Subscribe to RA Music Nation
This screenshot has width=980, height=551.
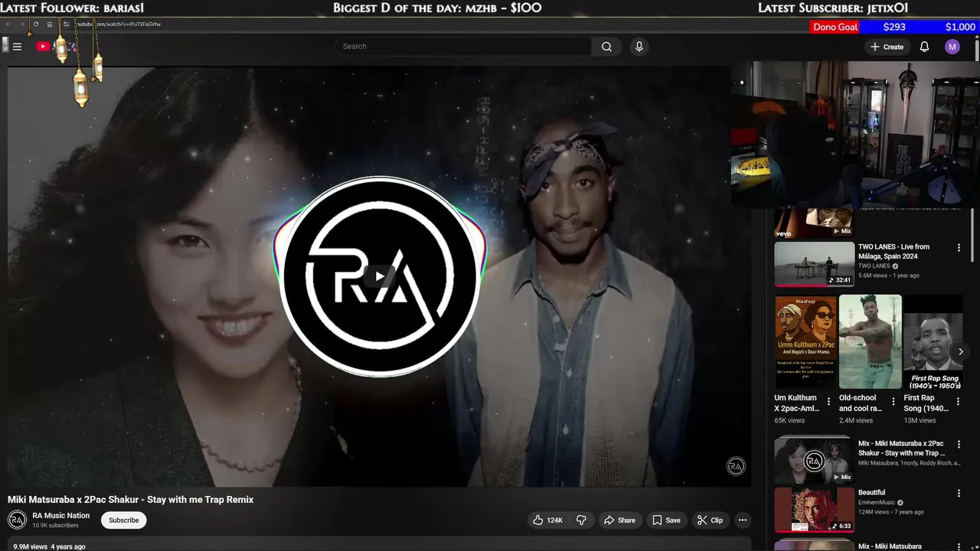click(123, 520)
